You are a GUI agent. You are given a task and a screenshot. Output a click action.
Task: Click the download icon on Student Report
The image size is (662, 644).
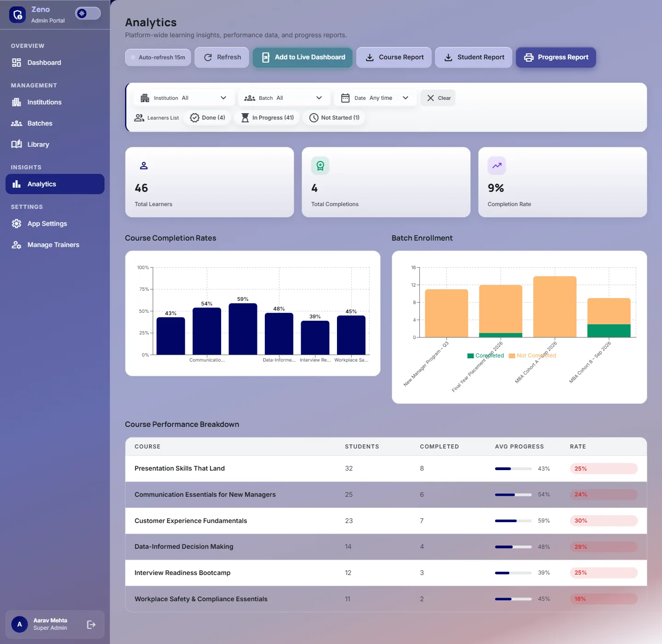tap(448, 57)
